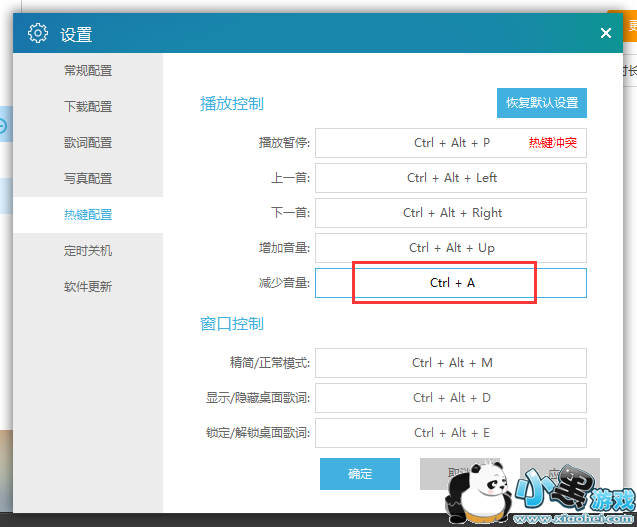Select 热键配置 in the sidebar
This screenshot has height=527, width=637.
tap(88, 215)
